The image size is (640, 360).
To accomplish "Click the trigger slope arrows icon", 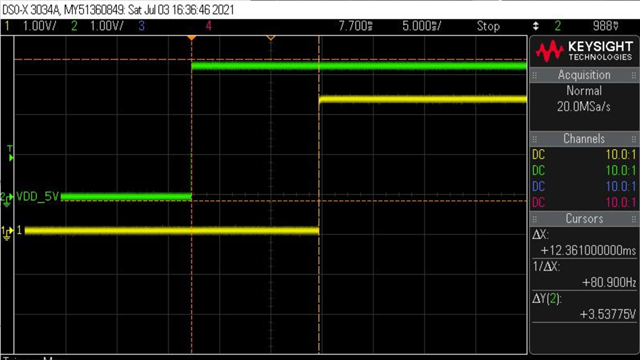I will point(536,26).
